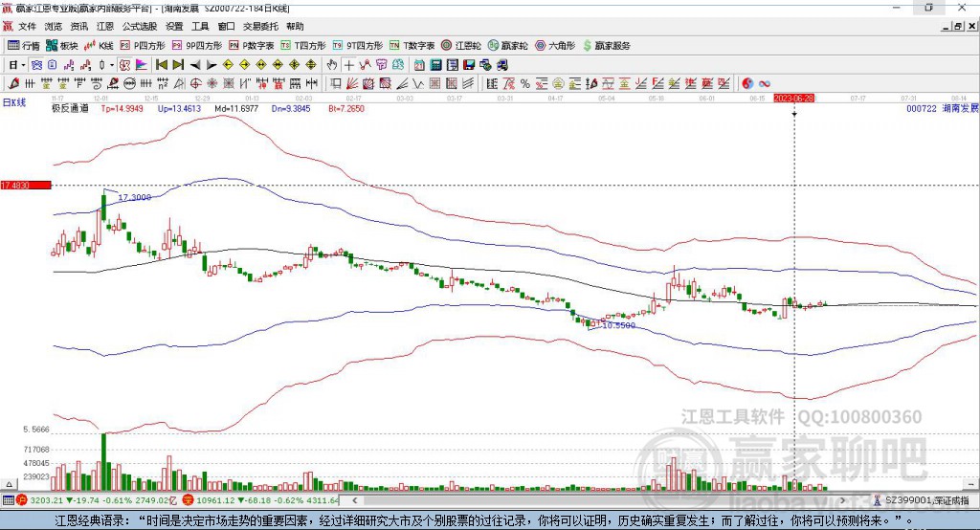Toggle the 权 price adjustment button
This screenshot has height=530, width=980.
pos(124,65)
